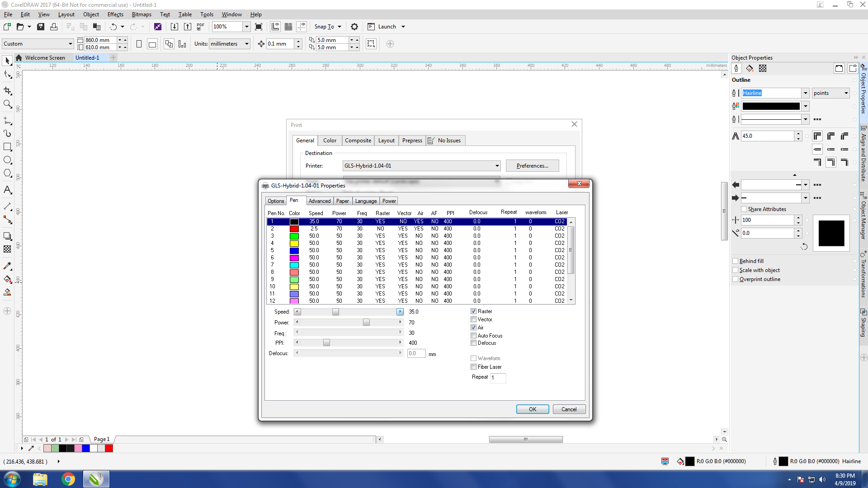Screen dimensions: 868x488
Task: Enable the Fiber Laser checkbox
Action: coord(474,367)
